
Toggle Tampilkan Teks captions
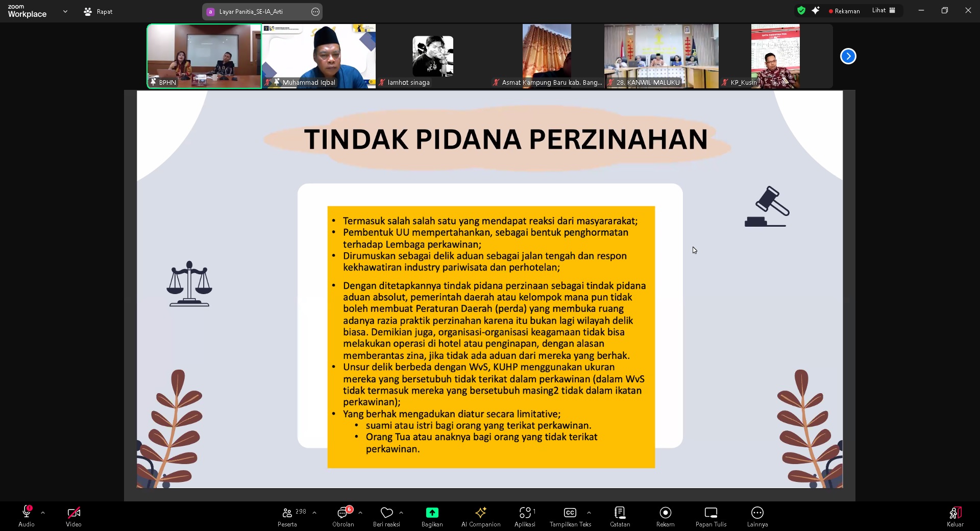(570, 516)
